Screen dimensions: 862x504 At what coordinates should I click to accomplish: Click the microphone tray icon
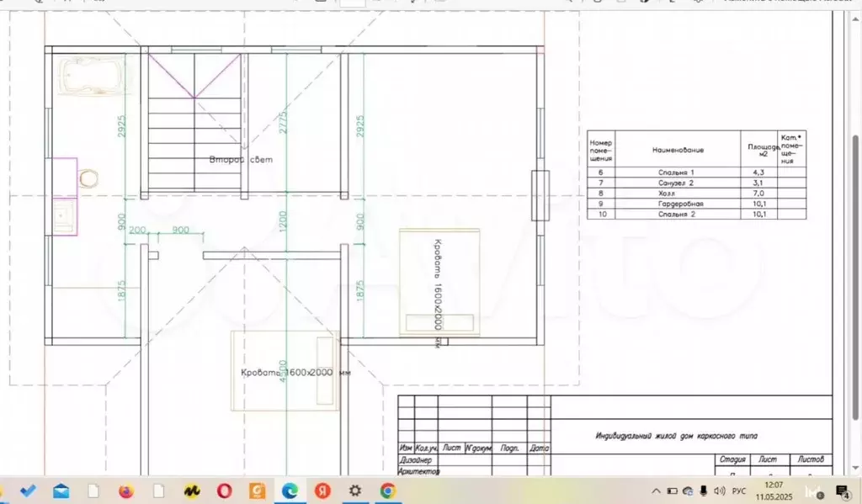tap(703, 491)
